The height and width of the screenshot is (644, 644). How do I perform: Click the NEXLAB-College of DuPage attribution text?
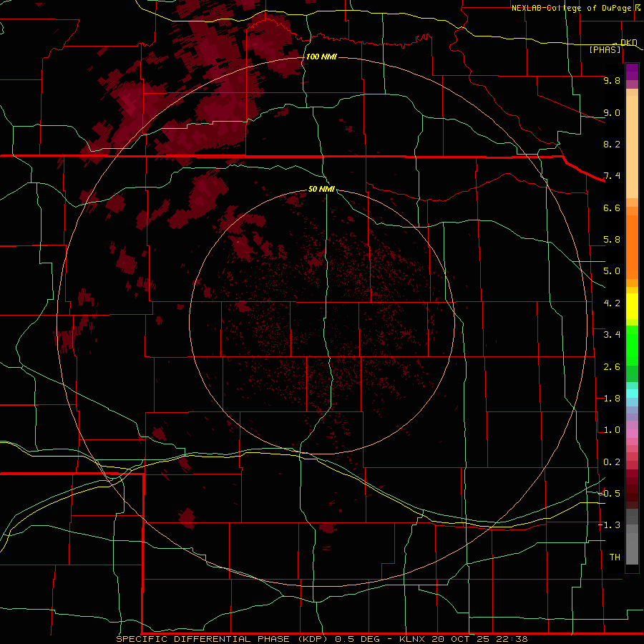(572, 8)
